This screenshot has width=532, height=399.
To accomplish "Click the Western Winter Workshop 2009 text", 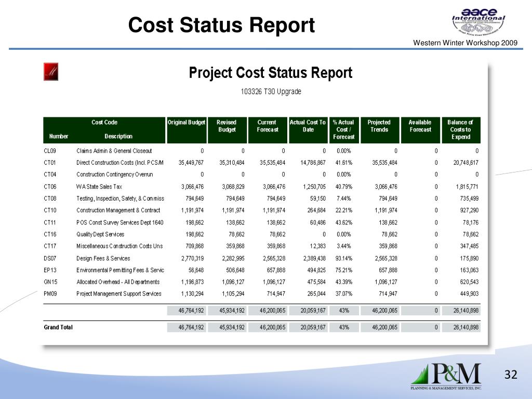I will pos(465,43).
